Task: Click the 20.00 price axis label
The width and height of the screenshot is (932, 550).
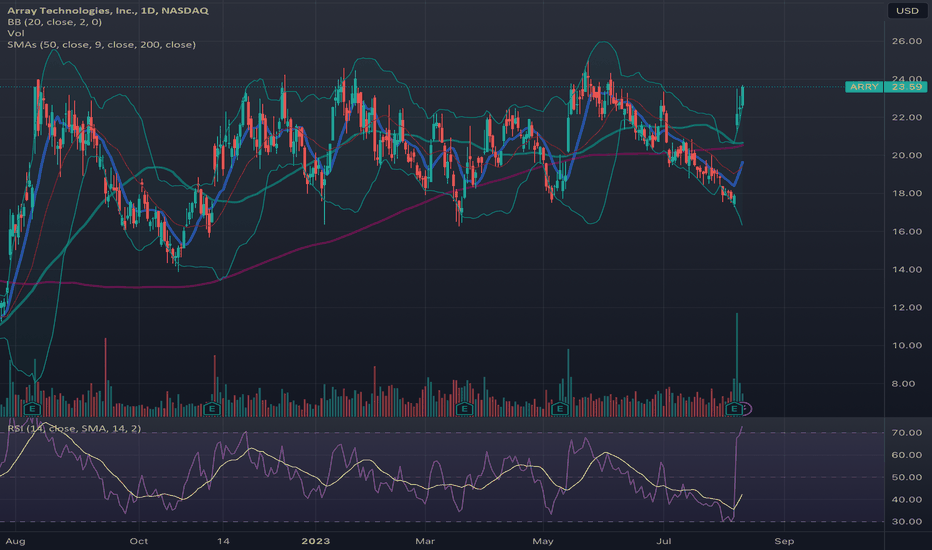Action: click(x=907, y=155)
